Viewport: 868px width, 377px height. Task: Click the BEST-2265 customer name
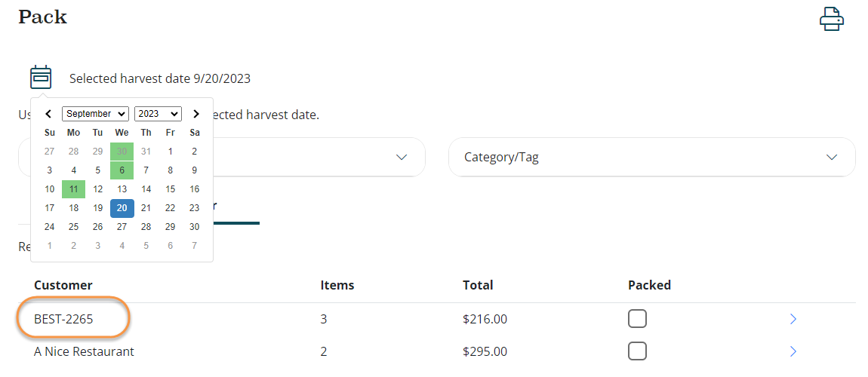[63, 320]
